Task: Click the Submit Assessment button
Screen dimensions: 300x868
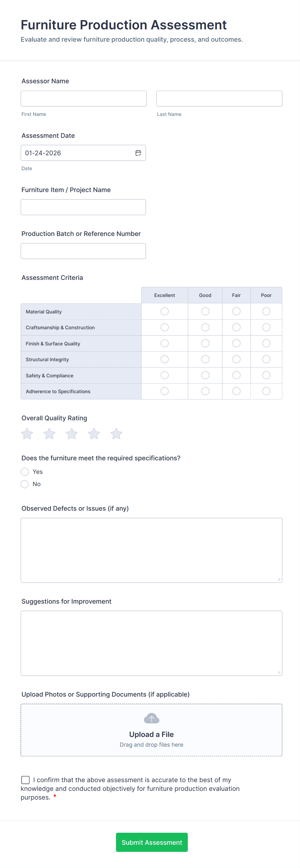Action: (152, 842)
